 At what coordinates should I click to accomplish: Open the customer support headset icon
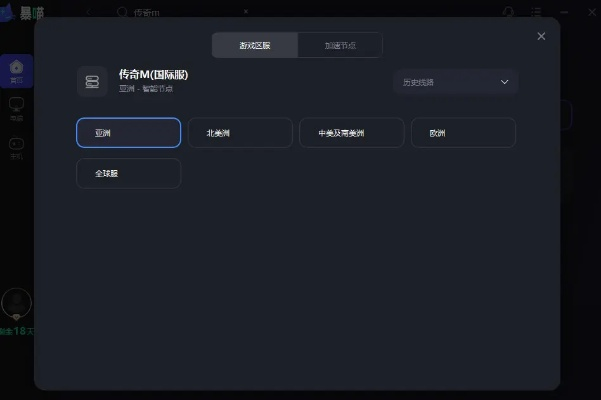click(508, 12)
